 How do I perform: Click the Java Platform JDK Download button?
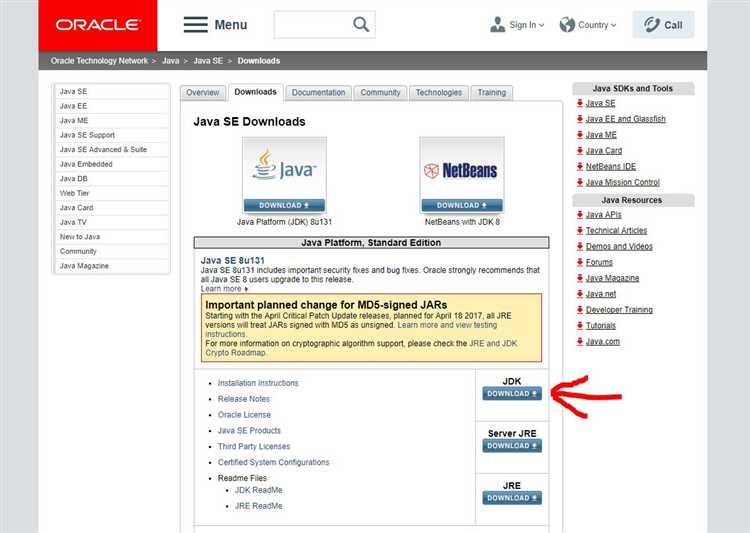click(x=284, y=205)
